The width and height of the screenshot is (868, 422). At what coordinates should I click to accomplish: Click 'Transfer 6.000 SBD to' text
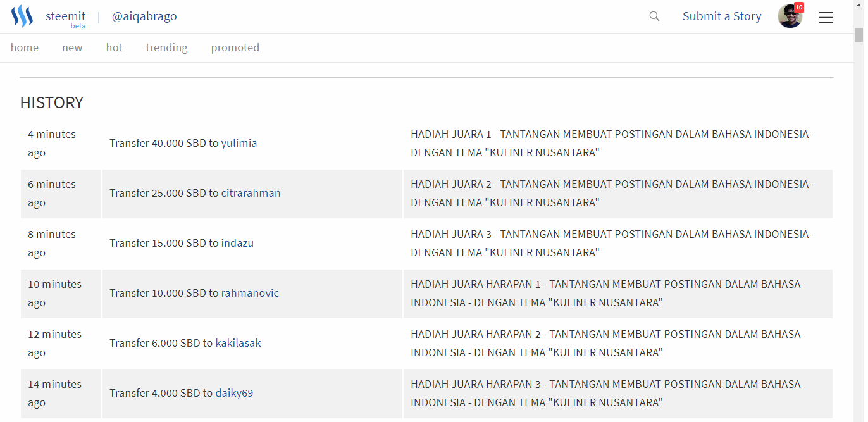[161, 343]
